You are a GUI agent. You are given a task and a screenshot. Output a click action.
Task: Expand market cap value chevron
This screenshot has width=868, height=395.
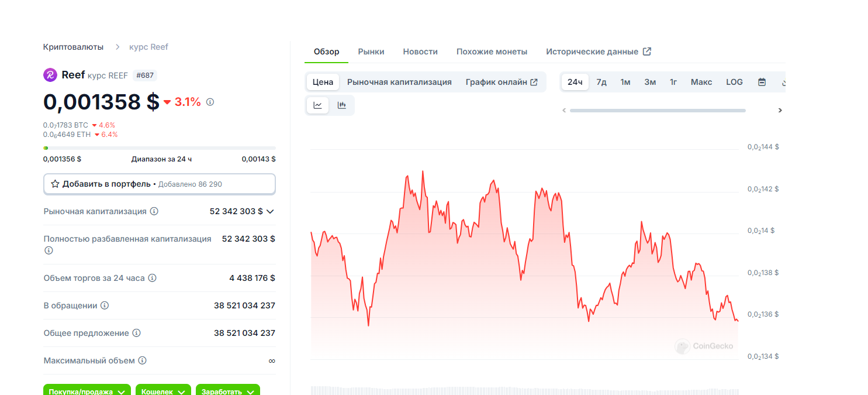click(x=270, y=211)
